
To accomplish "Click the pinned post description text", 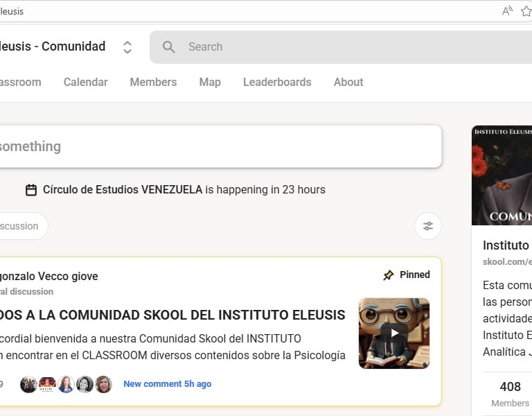I will [x=172, y=347].
